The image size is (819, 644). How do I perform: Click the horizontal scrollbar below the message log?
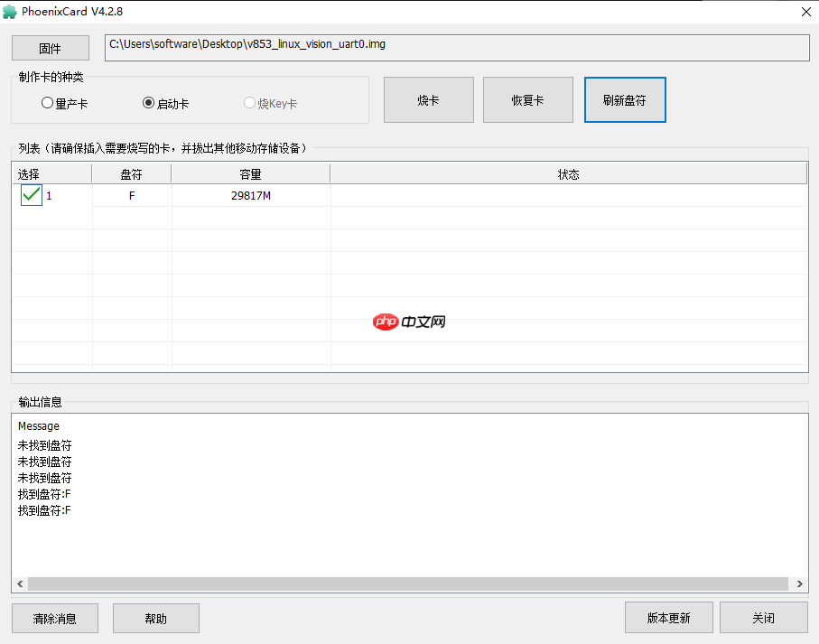pyautogui.click(x=406, y=583)
